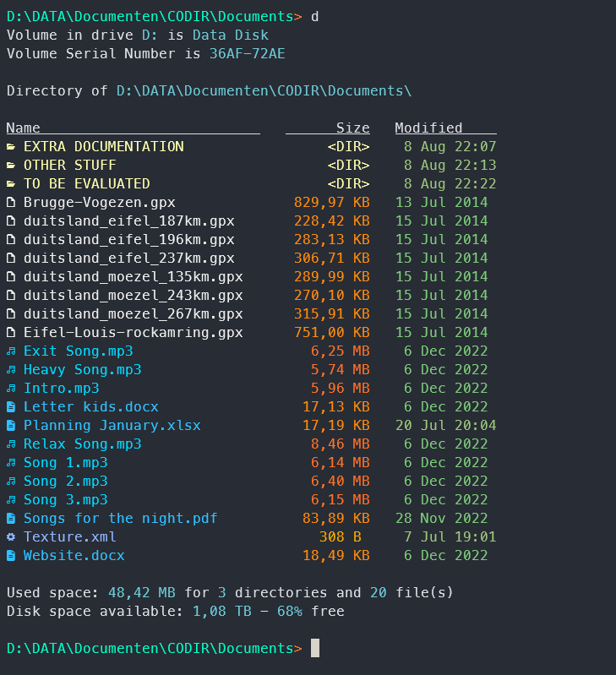Click the music note icon for Exit Song.mp3
Image resolution: width=616 pixels, height=675 pixels.
coord(11,351)
